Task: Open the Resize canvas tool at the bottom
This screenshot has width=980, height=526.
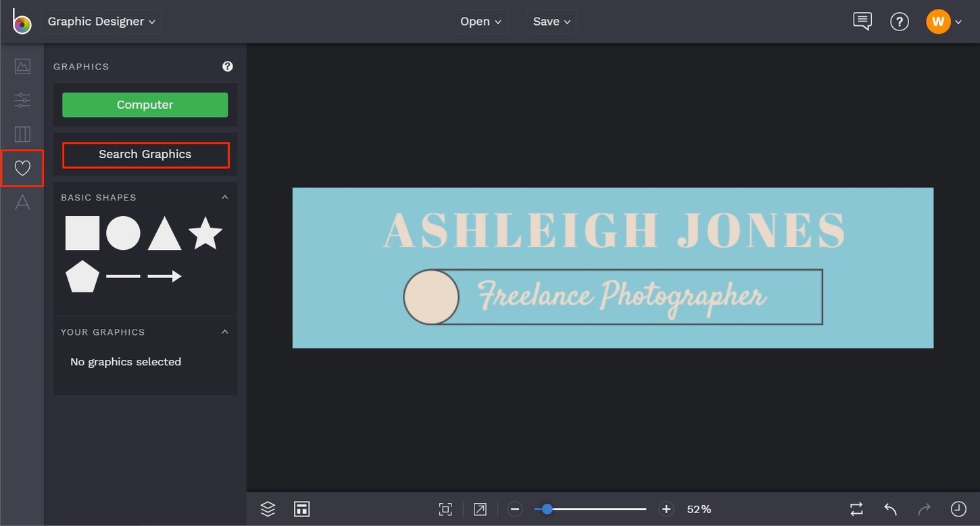Action: pos(301,508)
